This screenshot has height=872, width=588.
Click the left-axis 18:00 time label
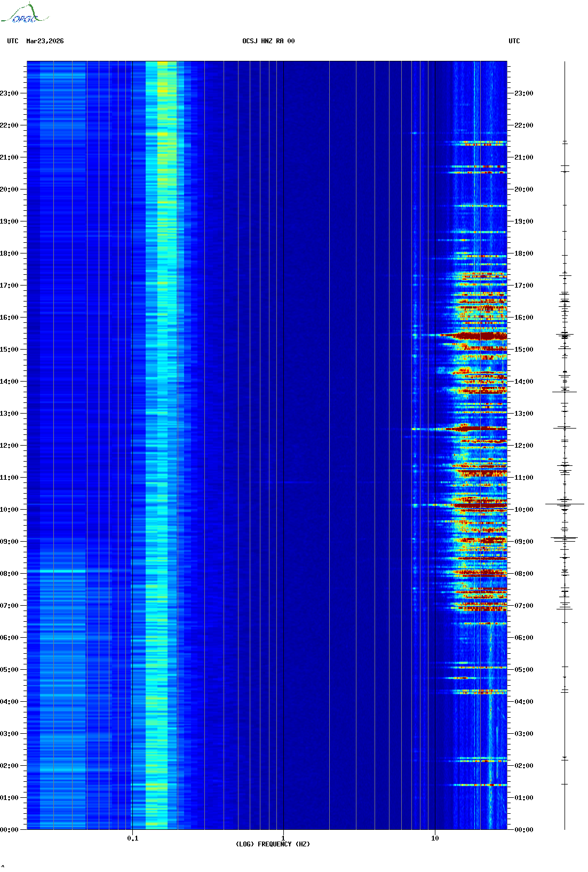click(x=9, y=253)
